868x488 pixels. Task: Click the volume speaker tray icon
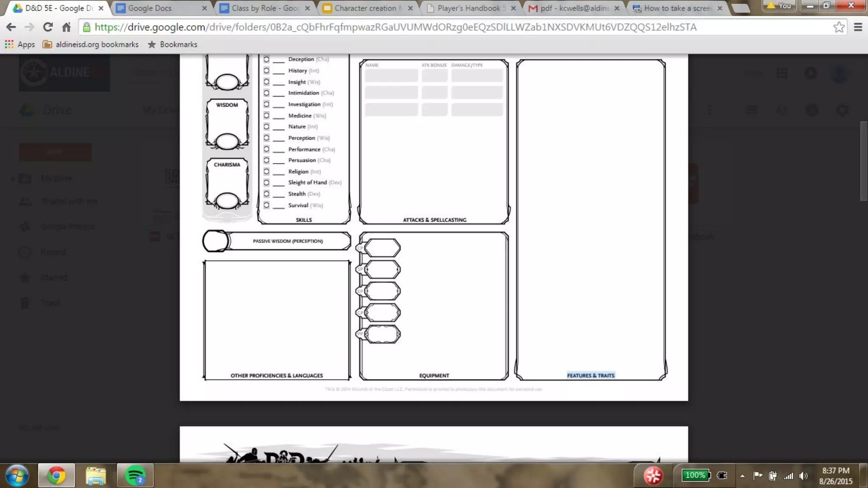(x=803, y=476)
